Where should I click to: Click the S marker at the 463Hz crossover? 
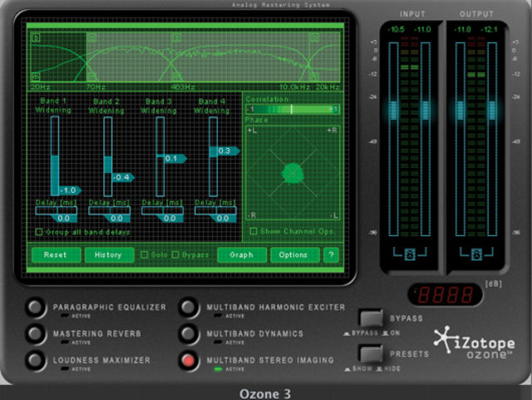click(176, 37)
